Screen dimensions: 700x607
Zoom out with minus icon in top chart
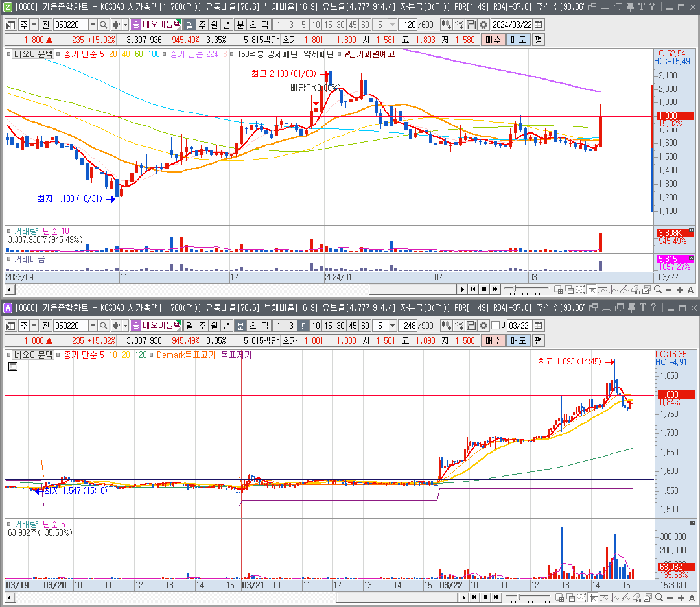coord(668,290)
